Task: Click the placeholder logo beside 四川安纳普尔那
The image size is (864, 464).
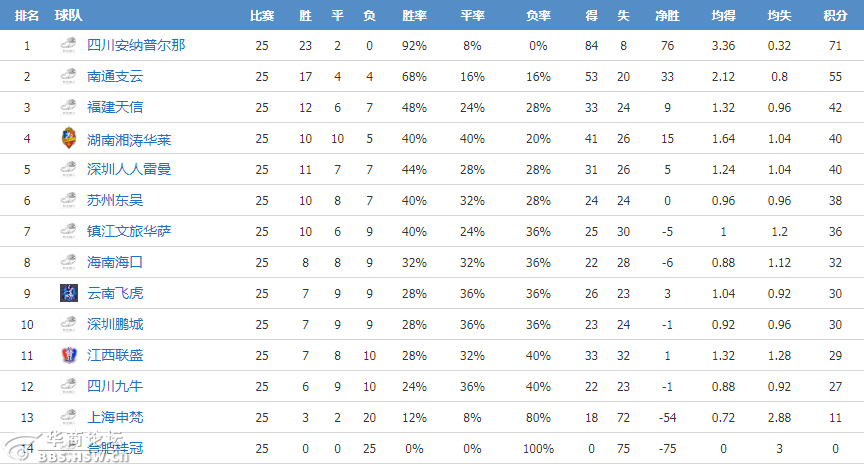Action: (69, 45)
